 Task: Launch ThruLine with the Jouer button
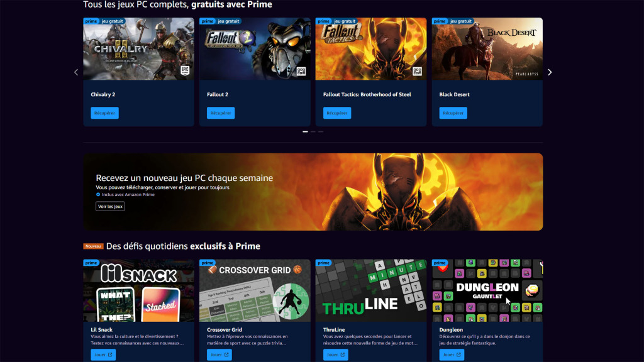(x=336, y=354)
